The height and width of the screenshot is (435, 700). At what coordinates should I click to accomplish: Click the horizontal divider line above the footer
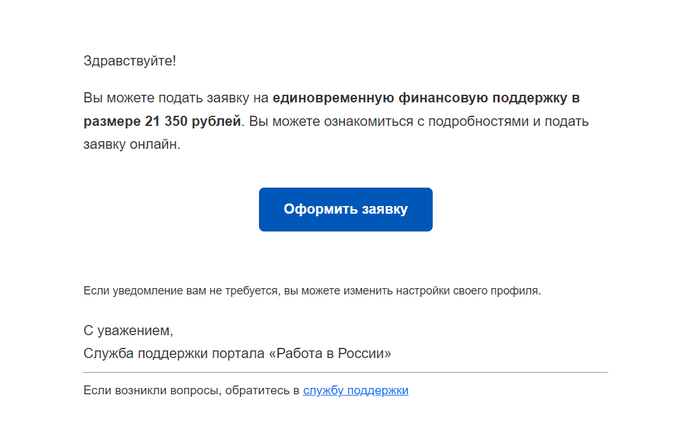coord(345,372)
